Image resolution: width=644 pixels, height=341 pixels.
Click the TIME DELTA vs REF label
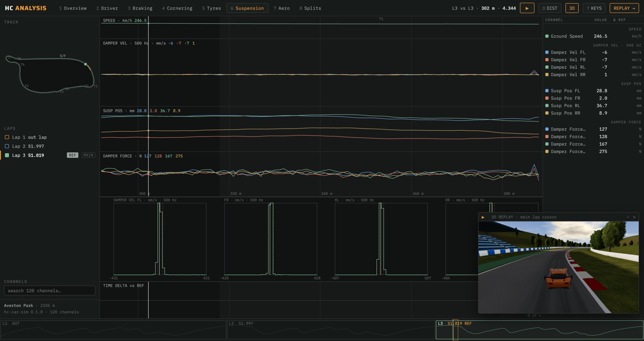(123, 285)
